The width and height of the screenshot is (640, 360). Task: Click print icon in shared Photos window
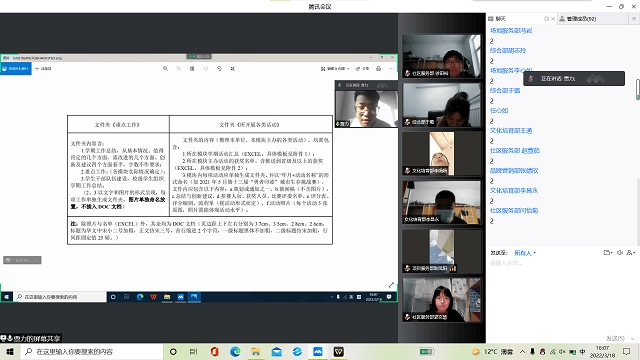378,69
